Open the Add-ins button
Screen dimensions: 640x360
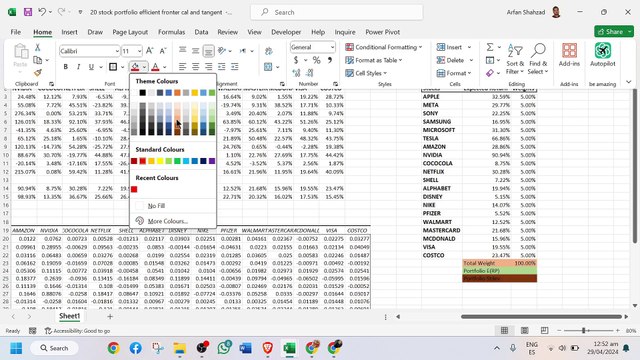pyautogui.click(x=569, y=55)
